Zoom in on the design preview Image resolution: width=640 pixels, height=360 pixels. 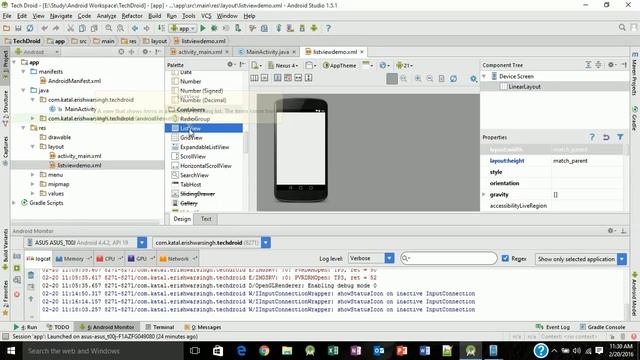[x=418, y=78]
